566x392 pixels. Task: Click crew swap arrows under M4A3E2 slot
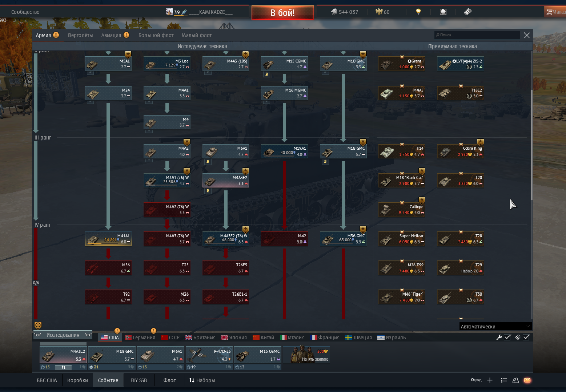pos(64,367)
